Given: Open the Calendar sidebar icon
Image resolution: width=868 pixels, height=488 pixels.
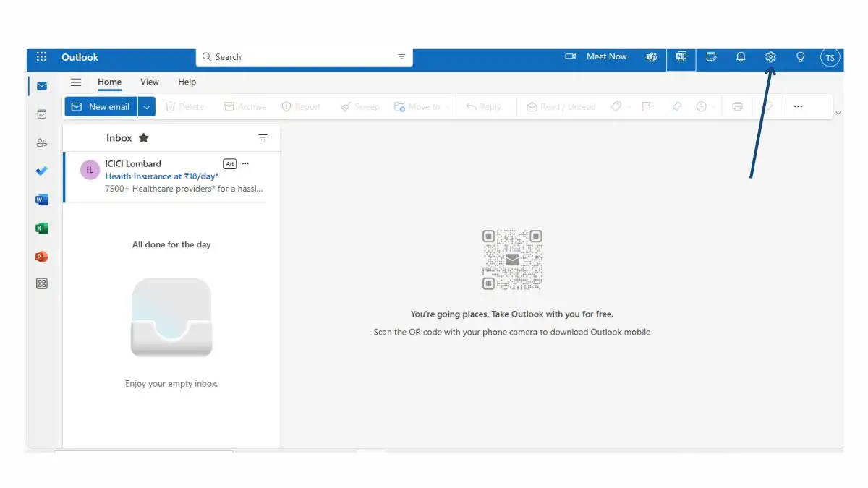Looking at the screenshot, I should tap(42, 114).
